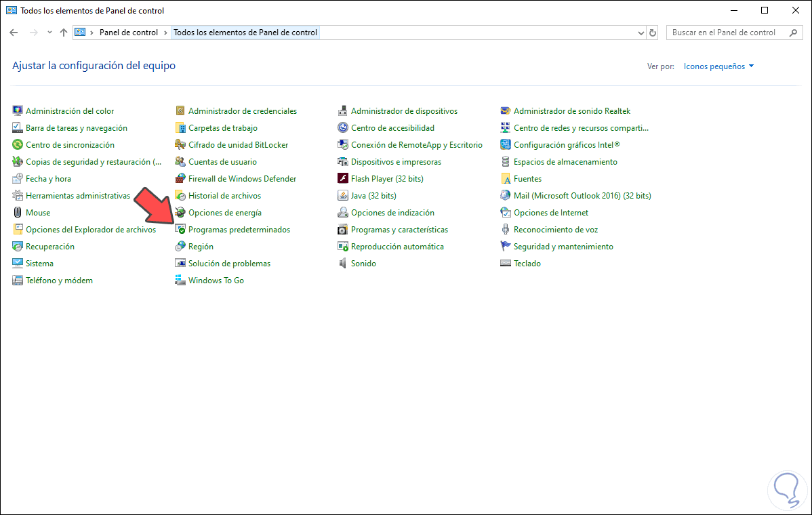
Task: Click the Fecha y hora clock icon
Action: pyautogui.click(x=18, y=179)
